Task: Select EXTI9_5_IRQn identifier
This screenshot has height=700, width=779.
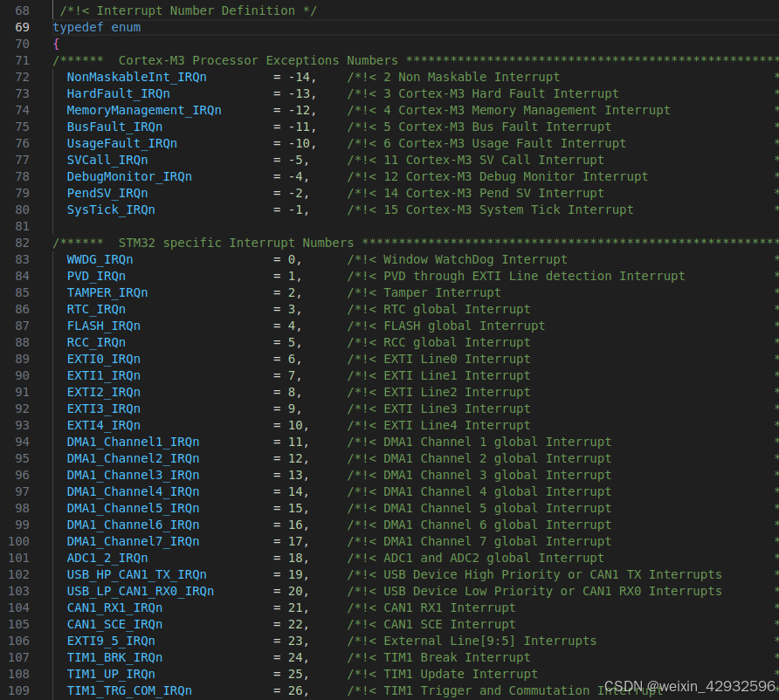Action: [111, 641]
